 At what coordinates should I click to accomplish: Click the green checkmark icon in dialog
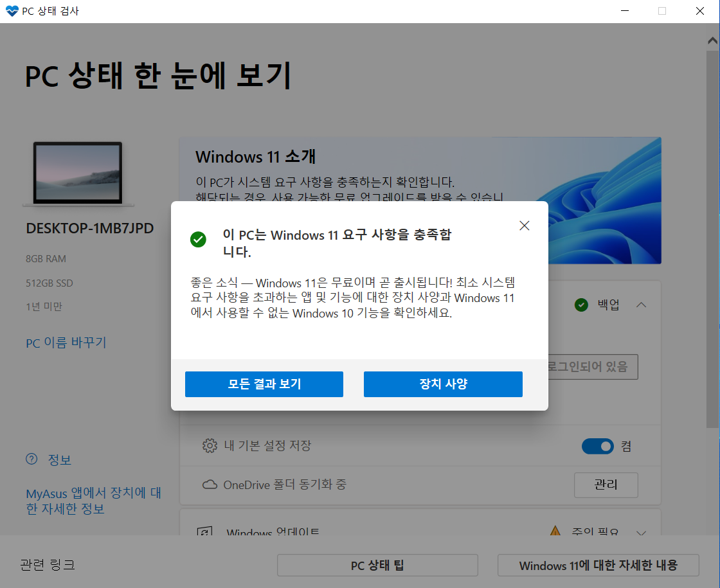point(199,239)
